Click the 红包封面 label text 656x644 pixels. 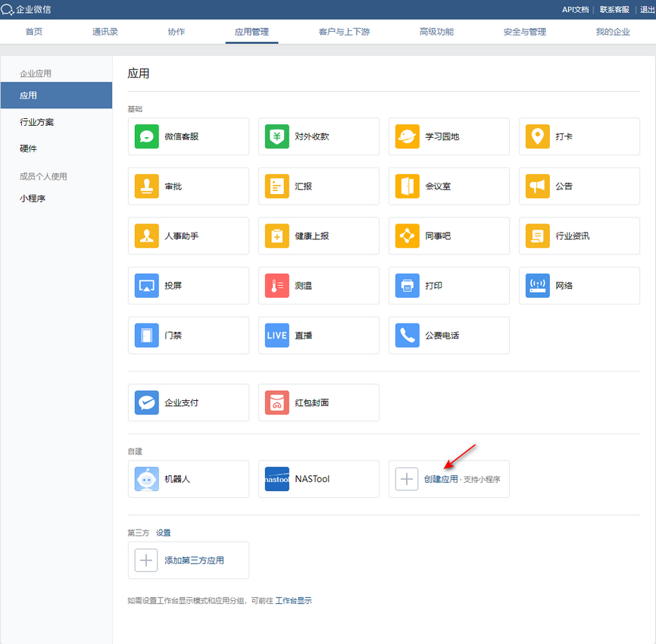click(311, 402)
